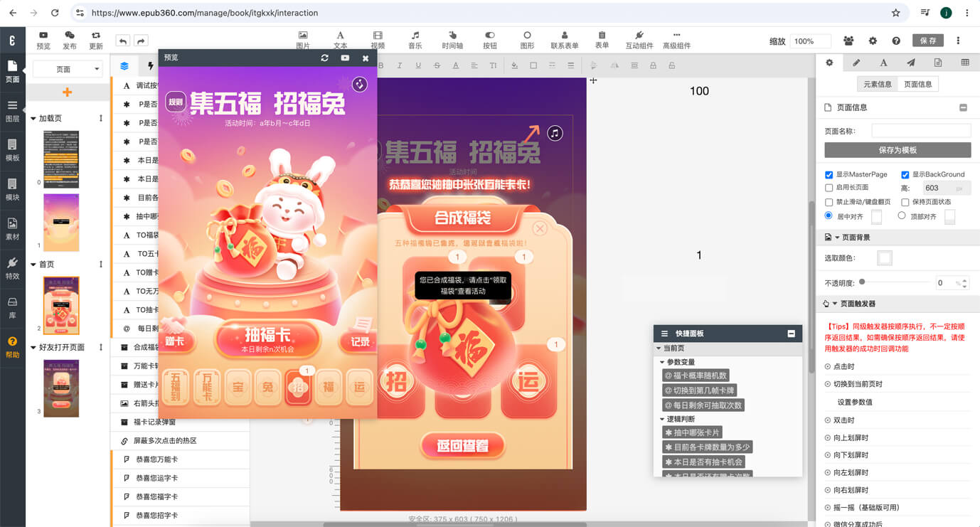Add a new page with the plus icon
Screen dimensions: 980x527
[68, 92]
